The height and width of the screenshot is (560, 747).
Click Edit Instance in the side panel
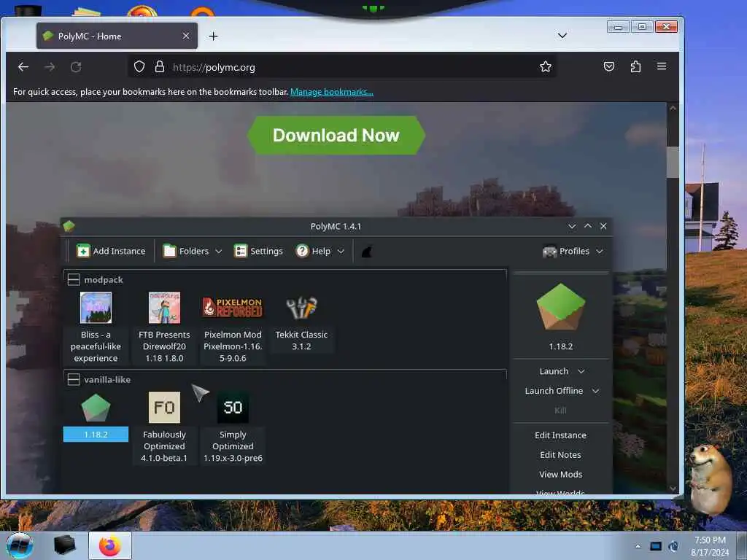[560, 435]
